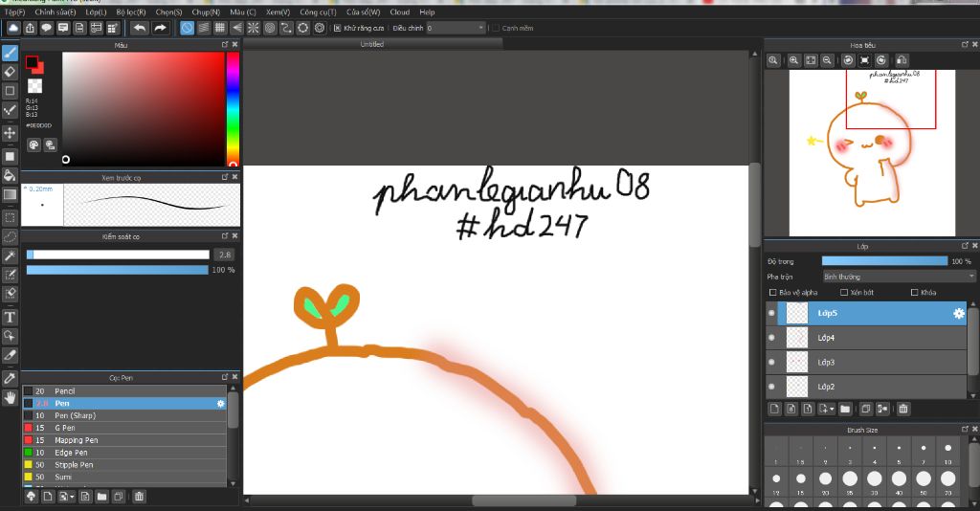980x511 pixels.
Task: Open the Tệp(F) menu
Action: click(x=14, y=11)
